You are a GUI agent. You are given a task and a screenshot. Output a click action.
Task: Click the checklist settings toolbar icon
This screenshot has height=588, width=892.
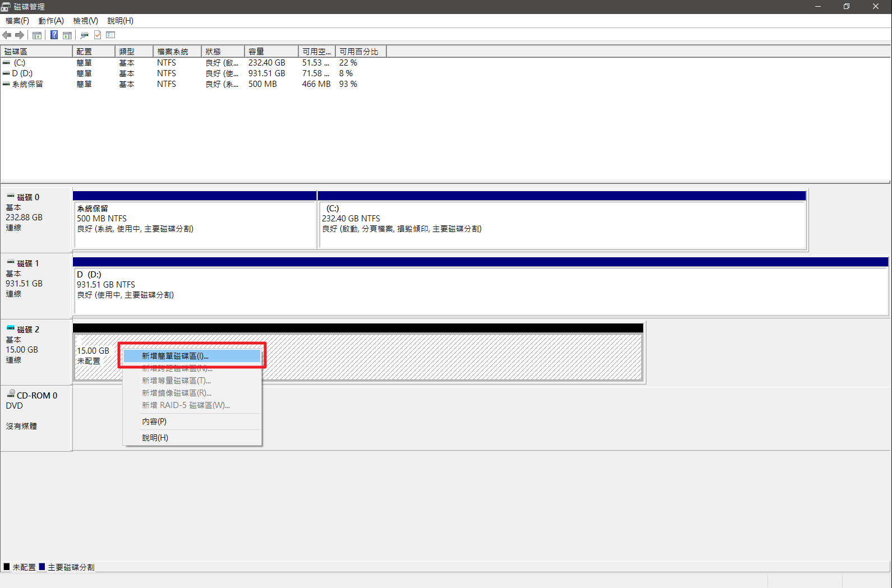(x=110, y=35)
